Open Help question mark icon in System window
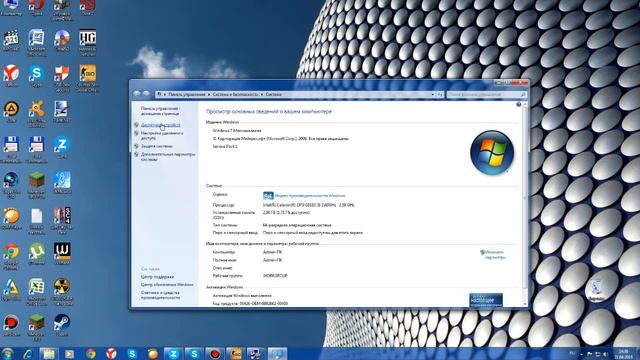Screen dimensions: 640x360 click(x=518, y=104)
